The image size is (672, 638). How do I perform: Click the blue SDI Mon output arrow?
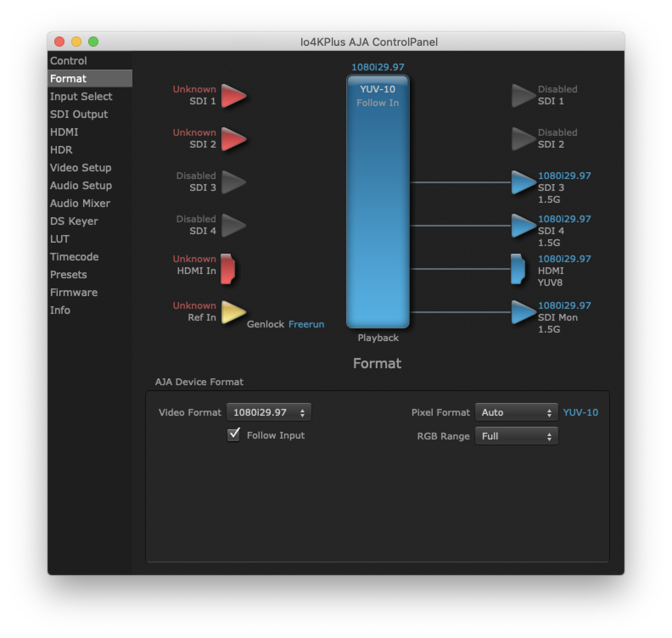(523, 312)
